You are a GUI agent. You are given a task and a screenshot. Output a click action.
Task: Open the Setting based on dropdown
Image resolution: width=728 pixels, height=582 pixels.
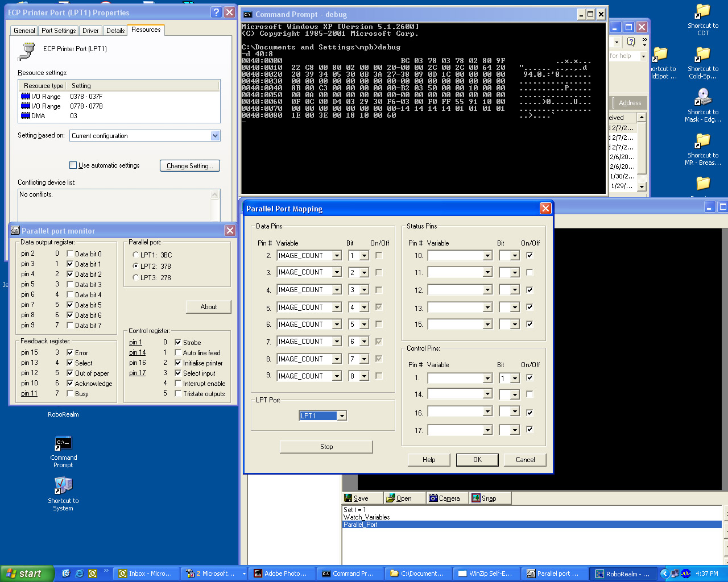[215, 136]
